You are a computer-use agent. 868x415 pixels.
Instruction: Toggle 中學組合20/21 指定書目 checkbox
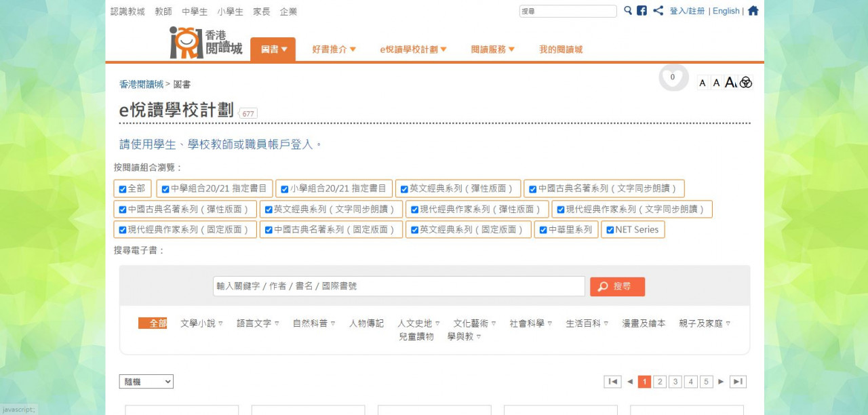[165, 189]
